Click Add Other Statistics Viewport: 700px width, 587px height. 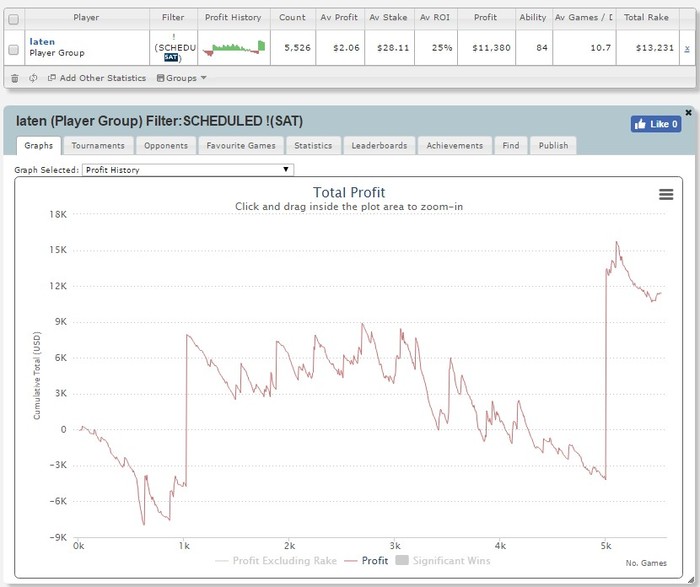[97, 78]
